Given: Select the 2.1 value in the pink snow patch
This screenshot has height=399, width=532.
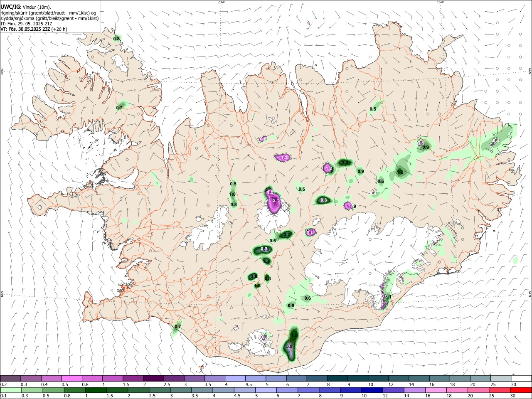Looking at the screenshot, I should (276, 200).
